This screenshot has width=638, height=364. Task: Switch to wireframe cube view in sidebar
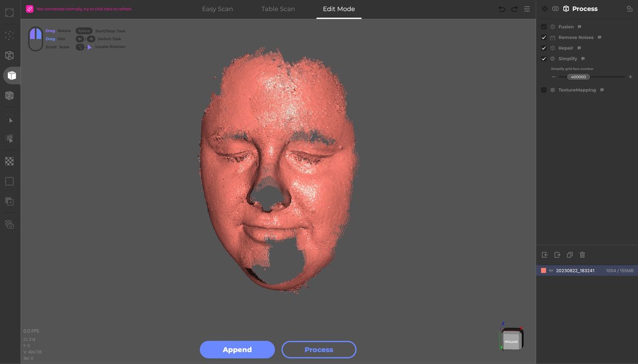pos(9,55)
